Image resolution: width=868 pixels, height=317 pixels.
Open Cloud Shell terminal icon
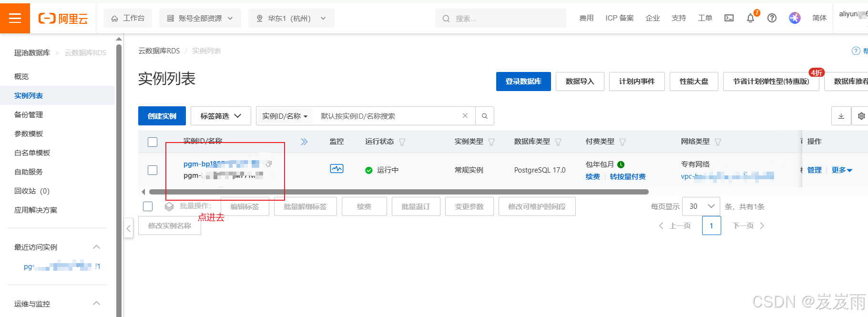[x=729, y=18]
